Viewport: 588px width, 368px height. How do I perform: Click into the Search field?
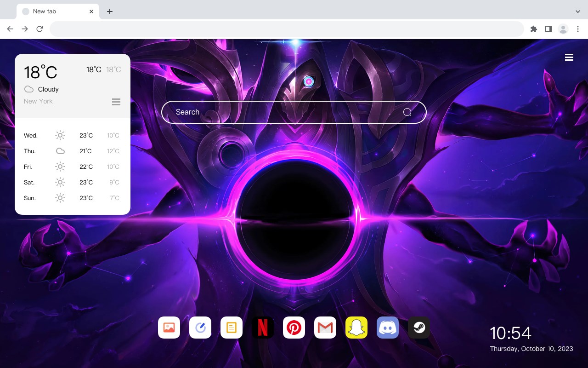294,112
